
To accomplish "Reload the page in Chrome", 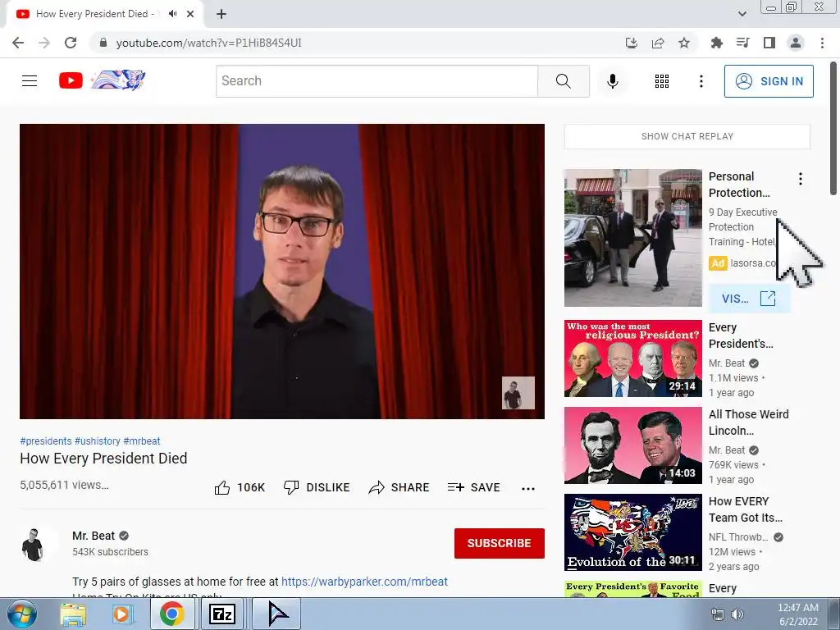I will (71, 43).
